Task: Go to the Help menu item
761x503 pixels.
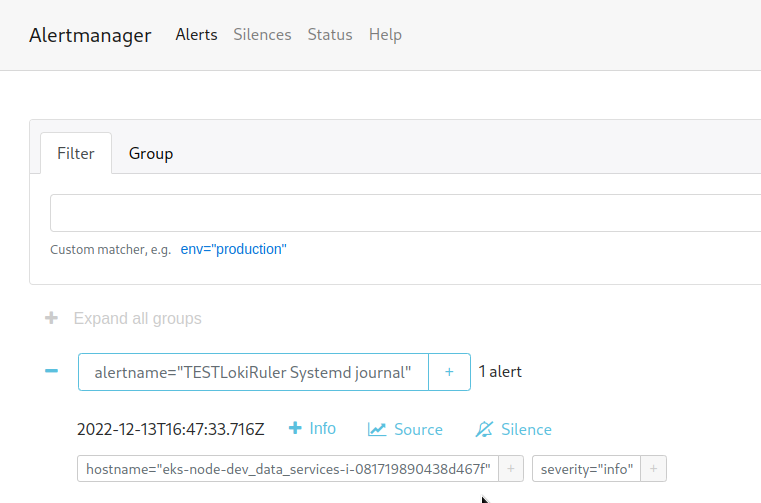Action: [385, 34]
